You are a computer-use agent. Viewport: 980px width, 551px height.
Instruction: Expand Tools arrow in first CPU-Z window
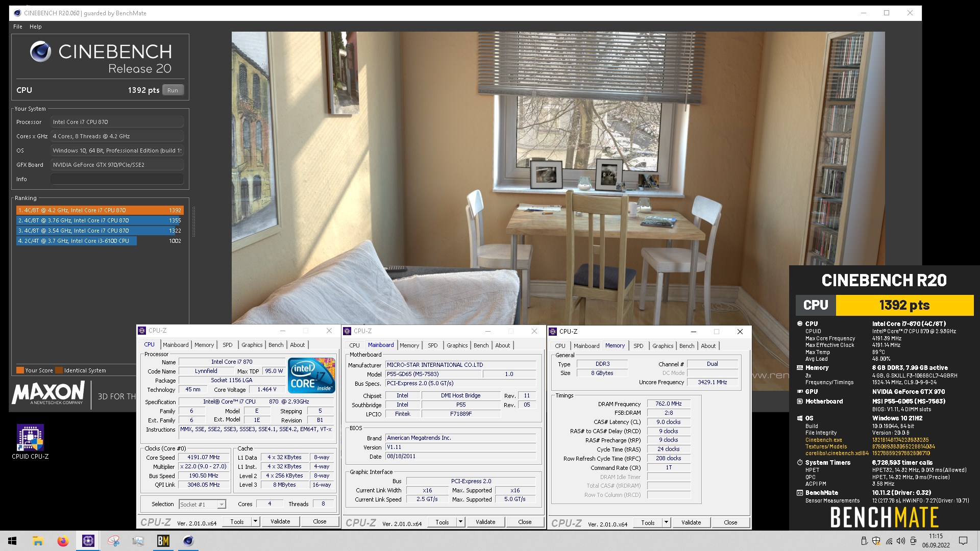(x=255, y=521)
